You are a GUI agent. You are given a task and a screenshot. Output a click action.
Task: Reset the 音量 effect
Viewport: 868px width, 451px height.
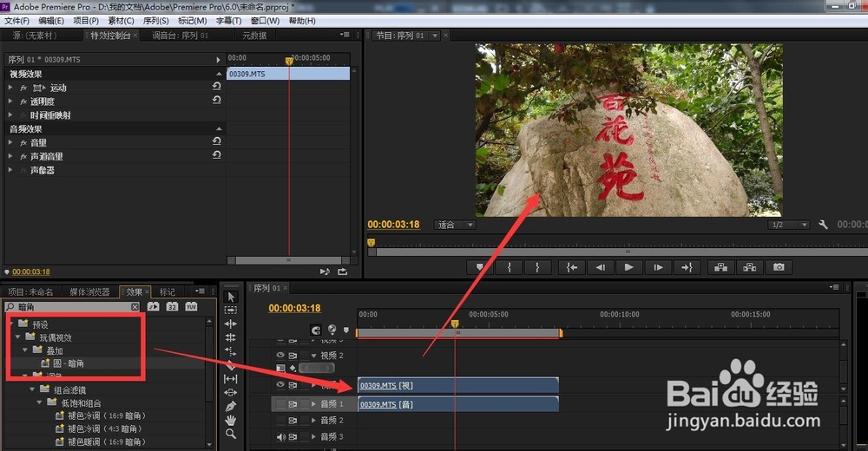(x=216, y=141)
